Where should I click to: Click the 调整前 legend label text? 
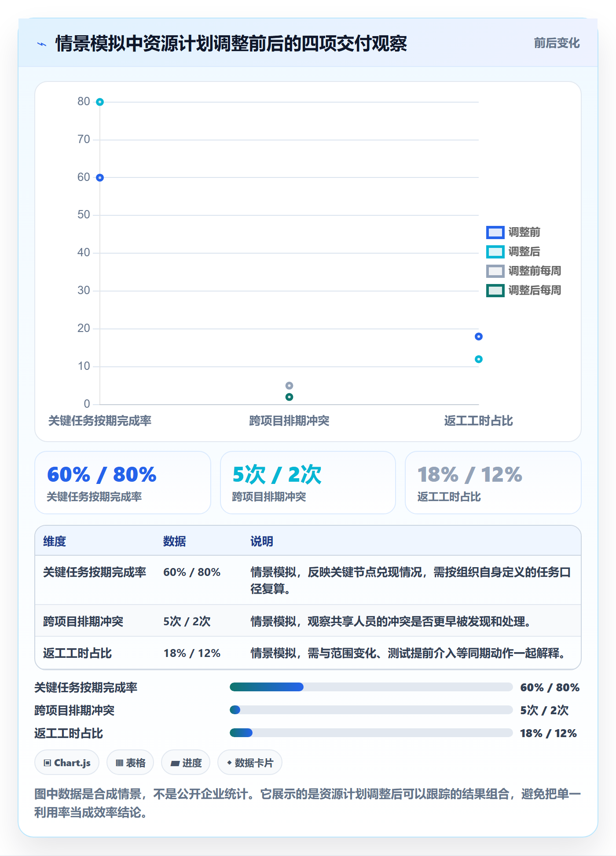point(524,232)
